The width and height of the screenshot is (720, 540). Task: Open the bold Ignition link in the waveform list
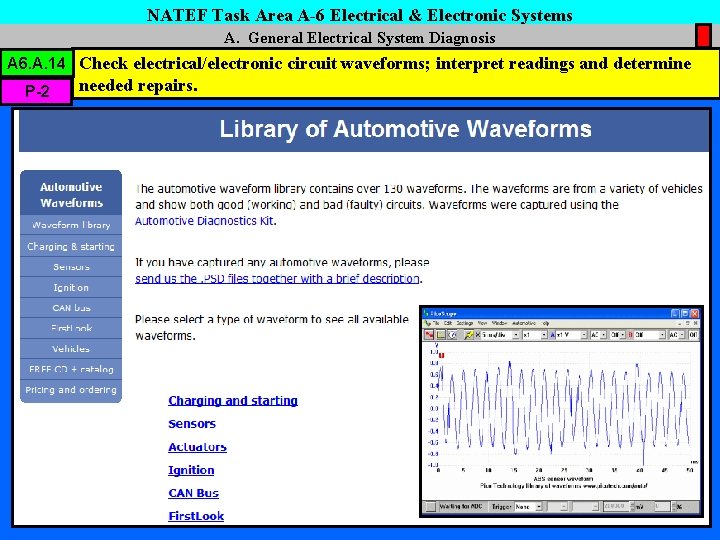(x=191, y=470)
